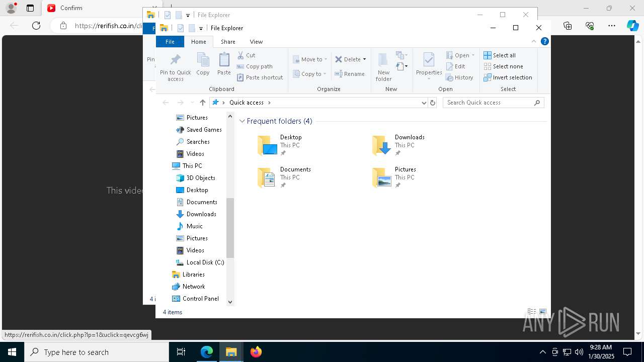Click Copy path in the ribbon

point(255,66)
